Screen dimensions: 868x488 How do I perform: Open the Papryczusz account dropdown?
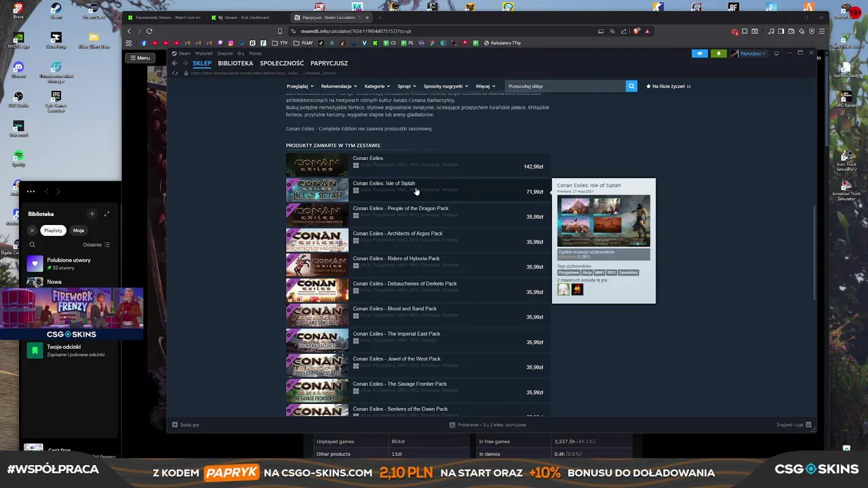coord(749,54)
